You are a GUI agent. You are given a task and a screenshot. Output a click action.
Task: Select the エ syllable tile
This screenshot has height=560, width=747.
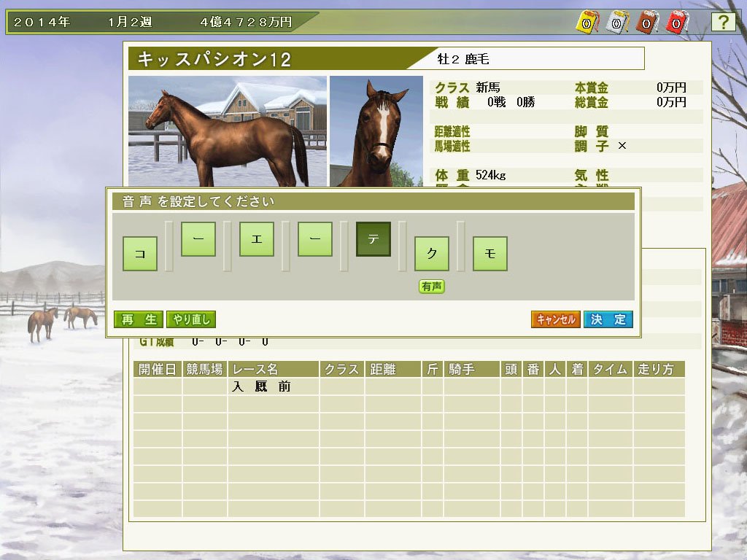pos(257,239)
